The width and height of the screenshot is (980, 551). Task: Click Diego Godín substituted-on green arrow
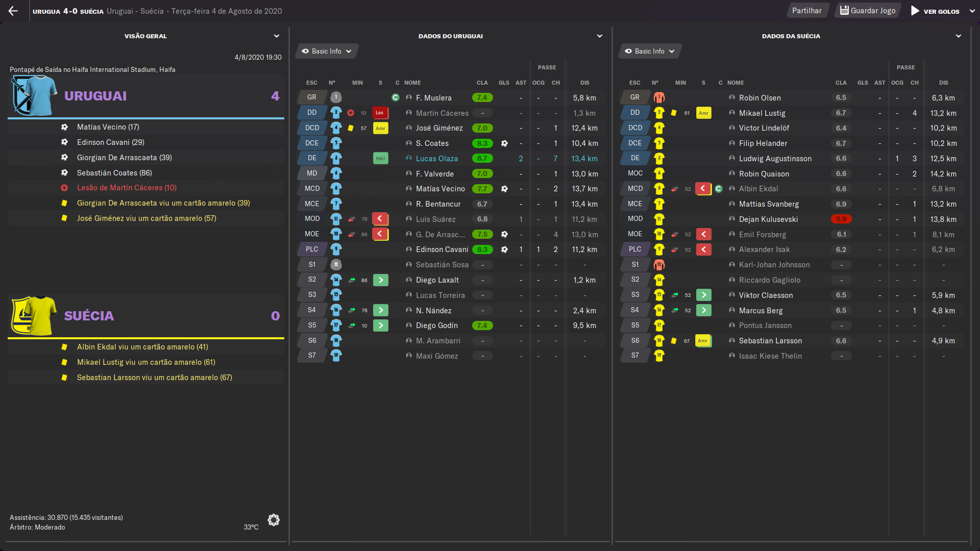pos(381,325)
